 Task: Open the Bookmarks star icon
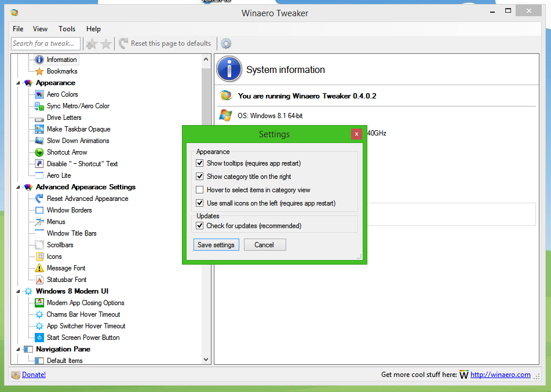click(x=39, y=71)
